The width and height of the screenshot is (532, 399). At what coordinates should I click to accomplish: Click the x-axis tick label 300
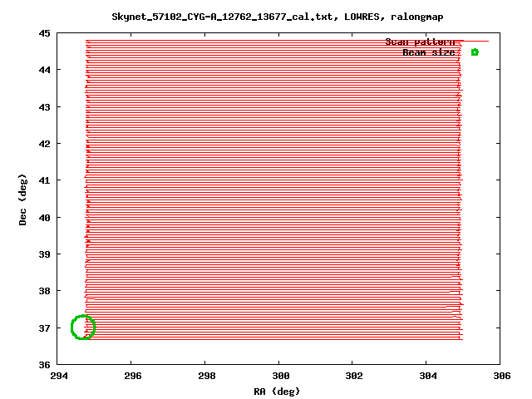pos(281,376)
